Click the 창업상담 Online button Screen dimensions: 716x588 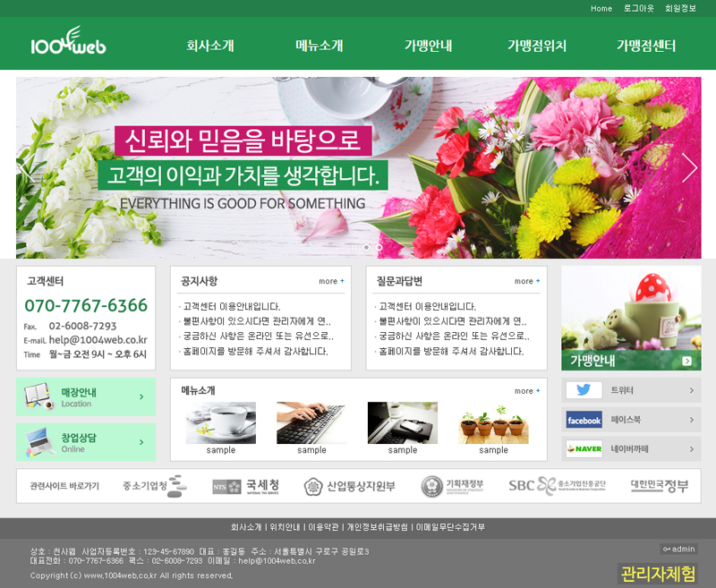pos(86,442)
